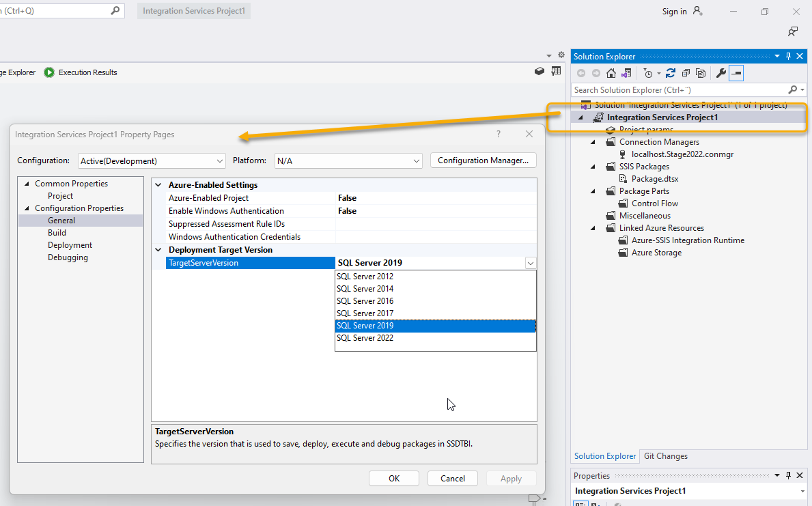812x506 pixels.
Task: Select localhost.Stage2022.conmgr connection manager
Action: pos(682,154)
